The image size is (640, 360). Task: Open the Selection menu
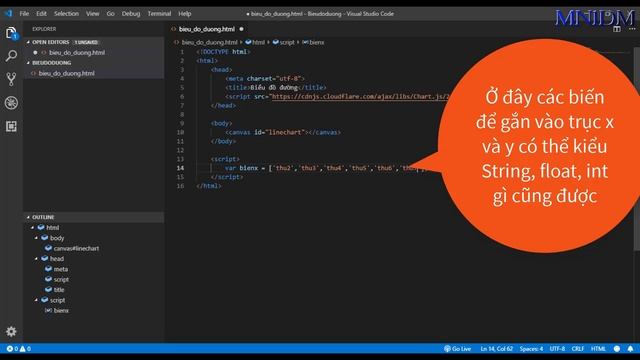[x=66, y=13]
